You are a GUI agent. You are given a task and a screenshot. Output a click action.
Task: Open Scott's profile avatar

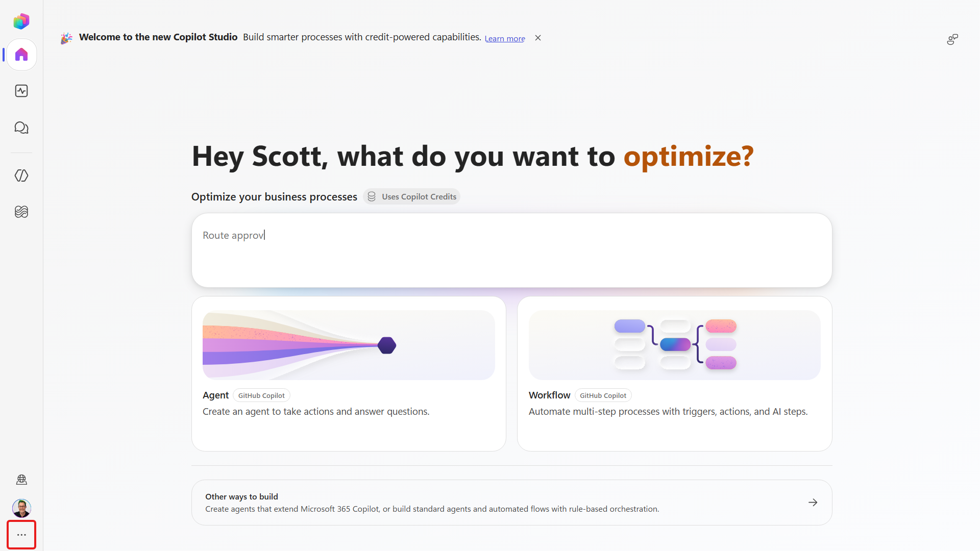[x=21, y=508]
